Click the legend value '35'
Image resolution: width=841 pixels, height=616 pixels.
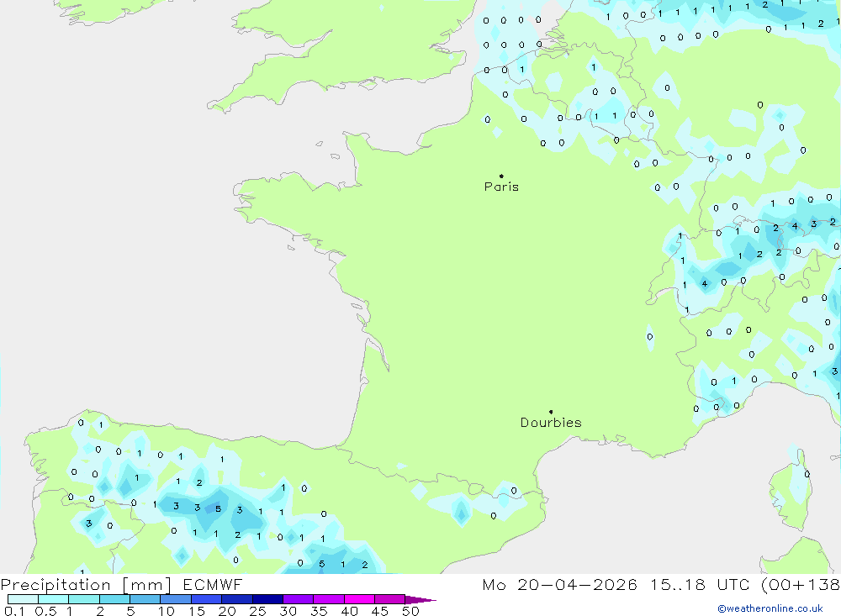(x=319, y=611)
